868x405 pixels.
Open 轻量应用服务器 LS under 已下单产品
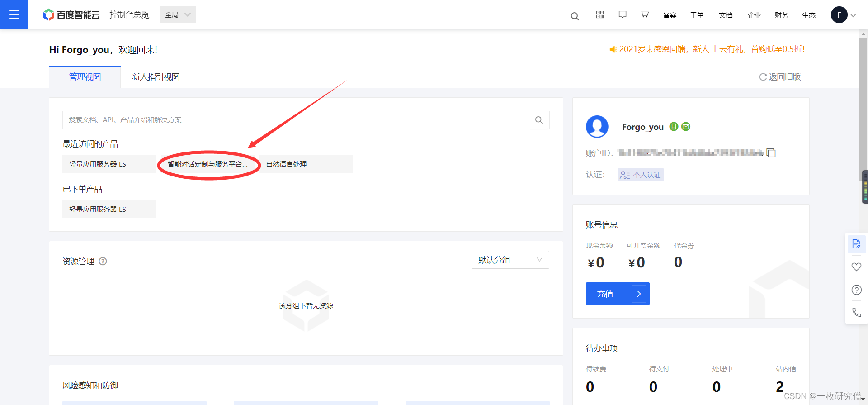109,209
